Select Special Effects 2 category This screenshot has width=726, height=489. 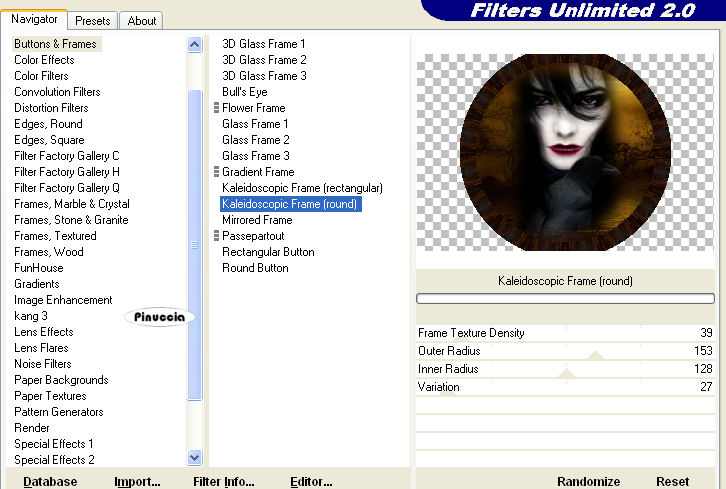55,460
